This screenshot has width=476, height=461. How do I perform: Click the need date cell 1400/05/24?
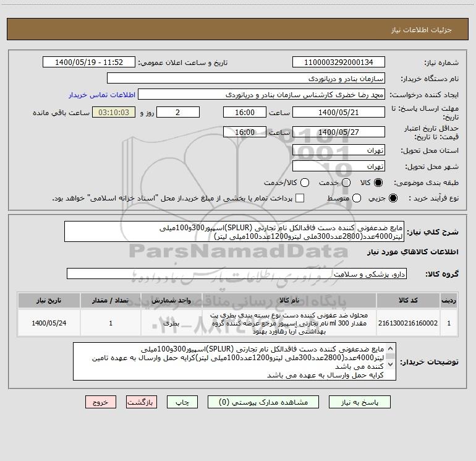(x=49, y=323)
